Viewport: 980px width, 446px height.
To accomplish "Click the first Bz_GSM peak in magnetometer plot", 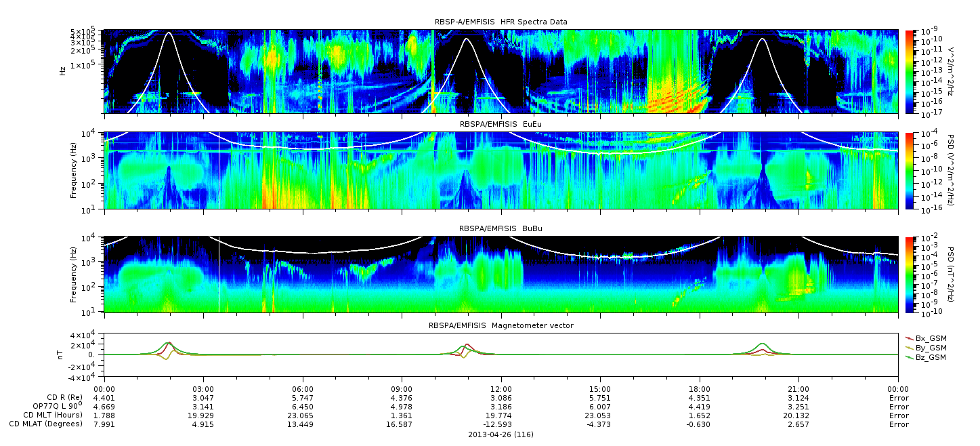I will pyautogui.click(x=168, y=343).
